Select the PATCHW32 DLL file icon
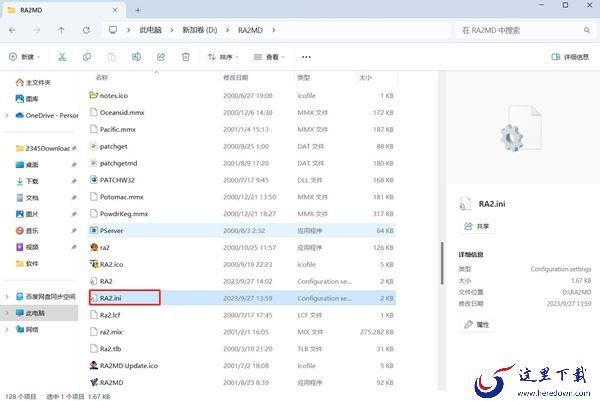 94,180
